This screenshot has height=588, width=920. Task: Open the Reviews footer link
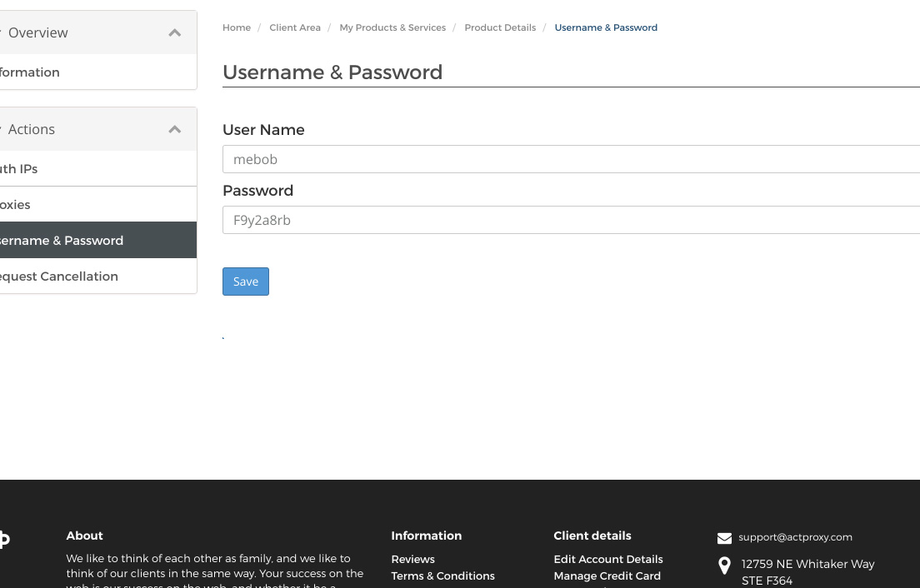point(412,559)
